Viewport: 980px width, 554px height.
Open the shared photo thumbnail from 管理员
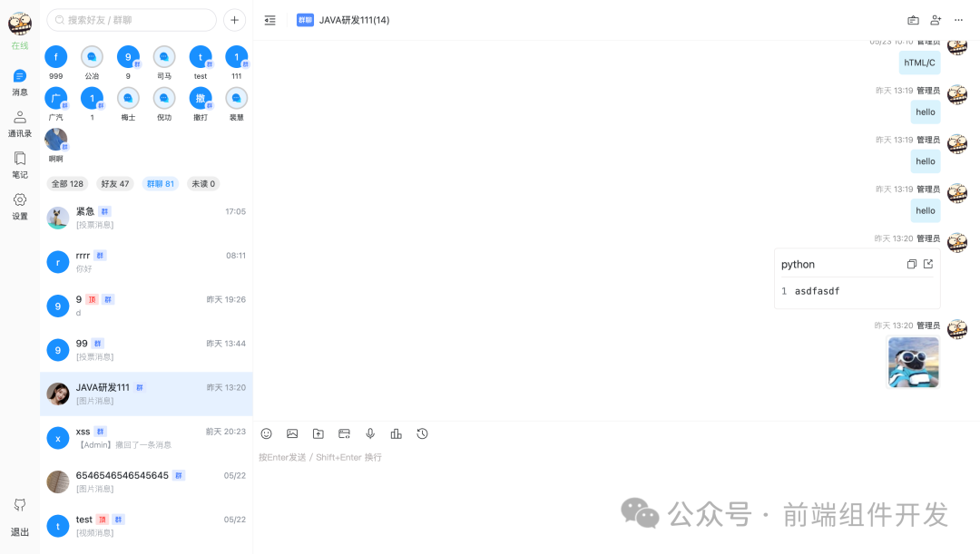tap(913, 362)
